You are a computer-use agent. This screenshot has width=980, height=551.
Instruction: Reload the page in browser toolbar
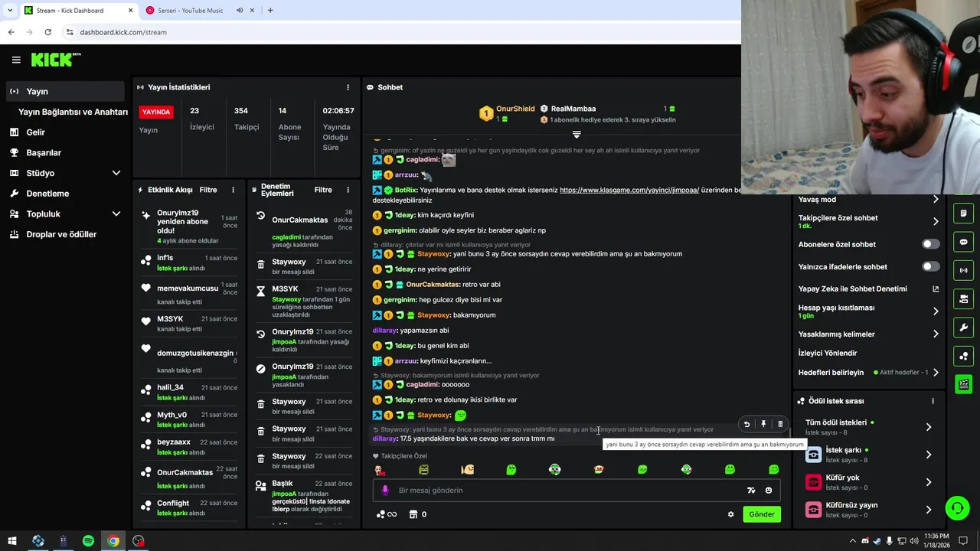tap(47, 32)
